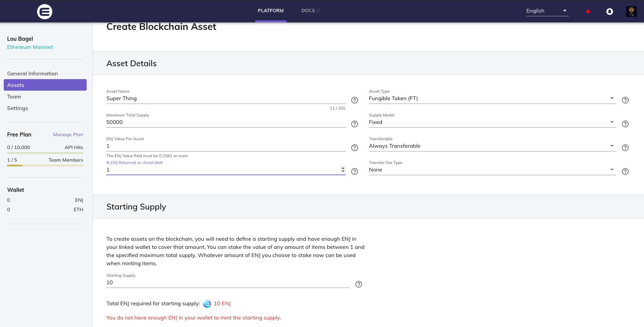
Task: Click the ENJ Value minimum hint text
Action: click(147, 156)
